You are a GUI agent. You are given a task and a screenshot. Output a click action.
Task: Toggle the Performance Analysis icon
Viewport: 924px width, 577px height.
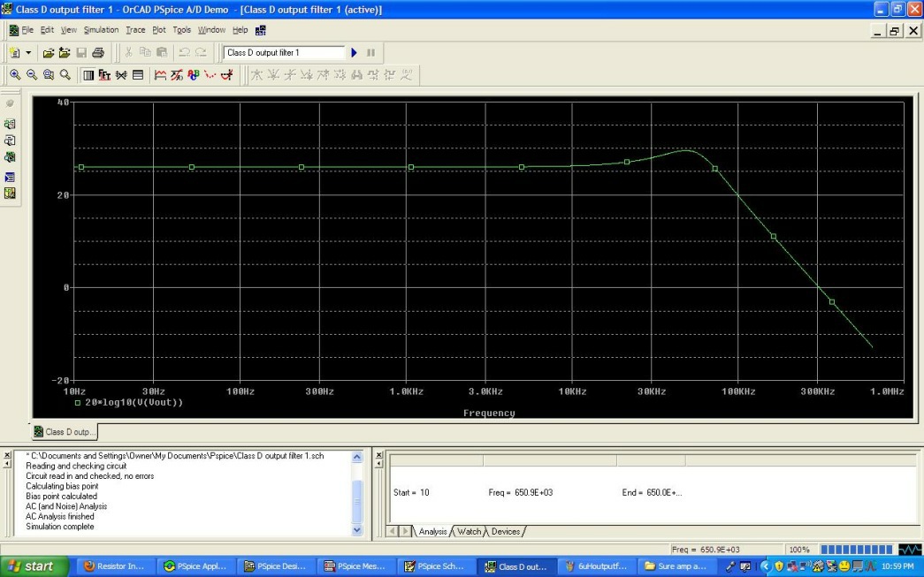tap(121, 75)
